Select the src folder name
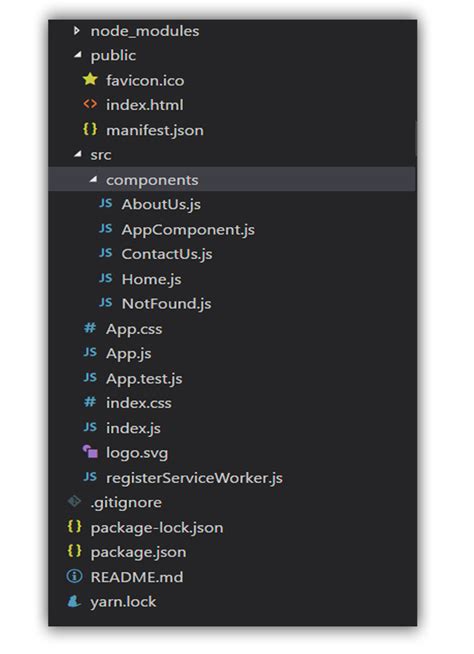This screenshot has width=474, height=654. pos(101,155)
